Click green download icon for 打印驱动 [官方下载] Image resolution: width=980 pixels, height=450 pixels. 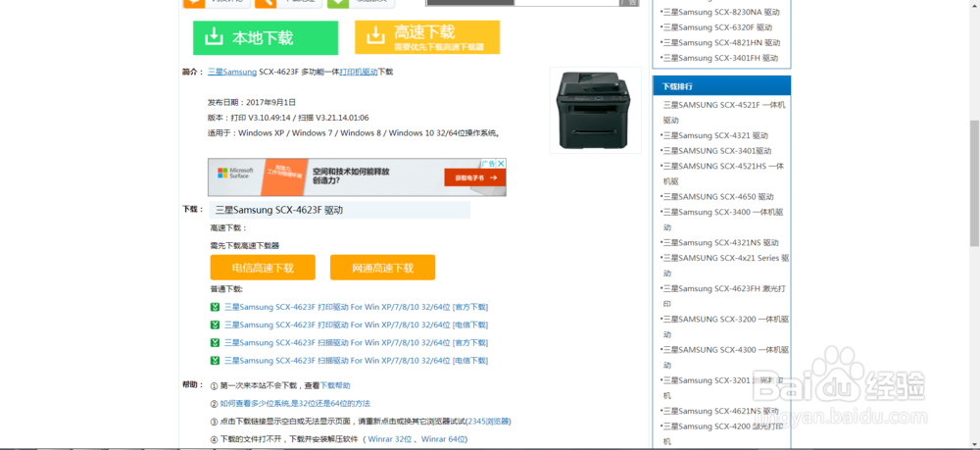[215, 307]
